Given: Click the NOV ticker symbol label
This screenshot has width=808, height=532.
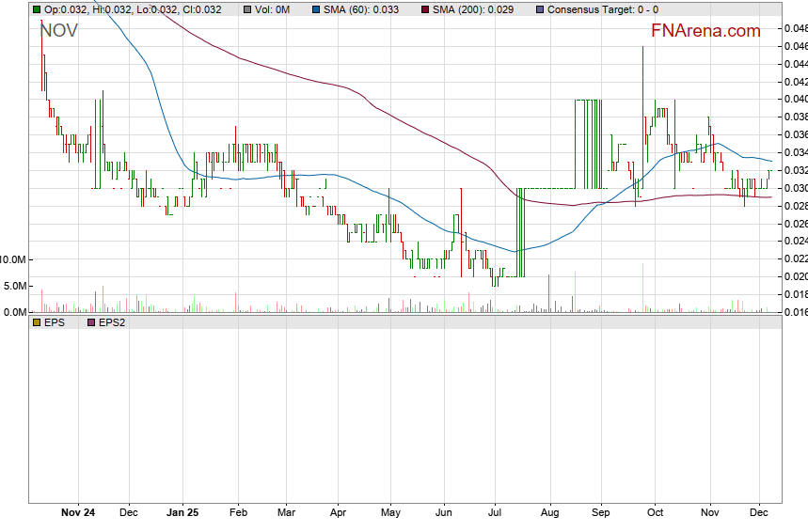Looking at the screenshot, I should click(58, 31).
